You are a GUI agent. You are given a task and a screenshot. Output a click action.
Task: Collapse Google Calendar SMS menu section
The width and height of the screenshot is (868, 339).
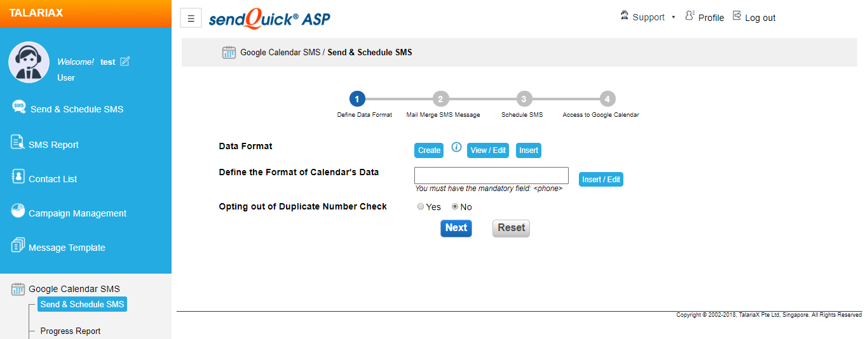pos(74,289)
